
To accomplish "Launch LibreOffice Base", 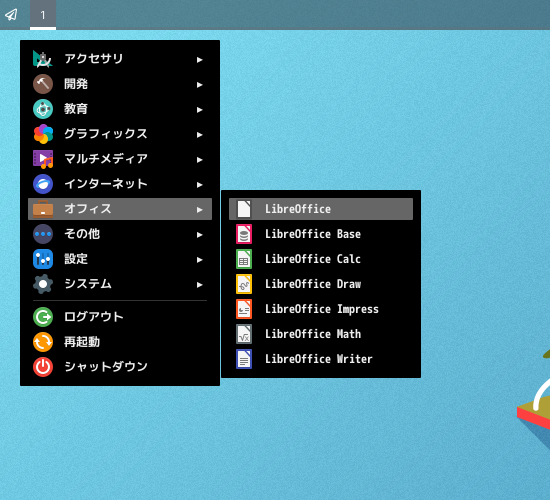I will coord(321,234).
